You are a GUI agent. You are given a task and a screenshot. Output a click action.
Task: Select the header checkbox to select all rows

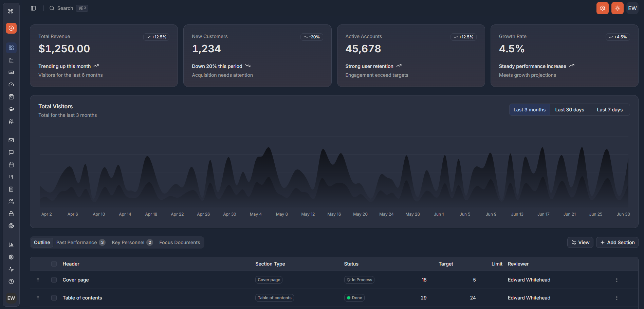pos(54,264)
